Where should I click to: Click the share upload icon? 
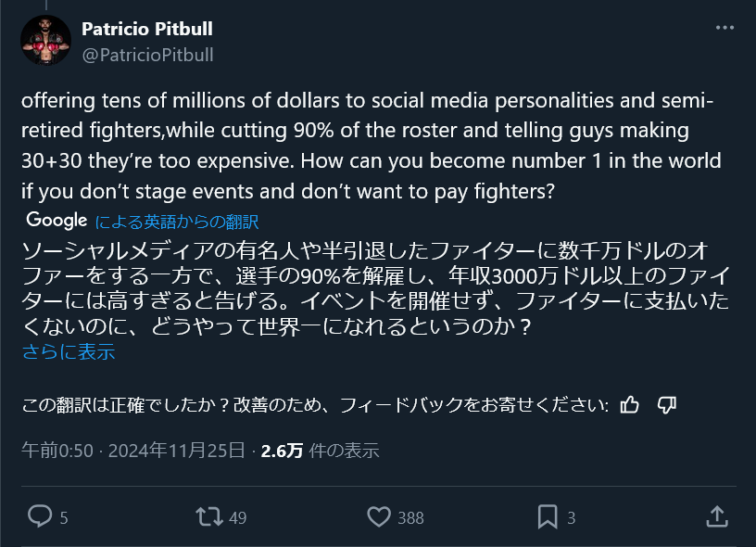point(716,516)
